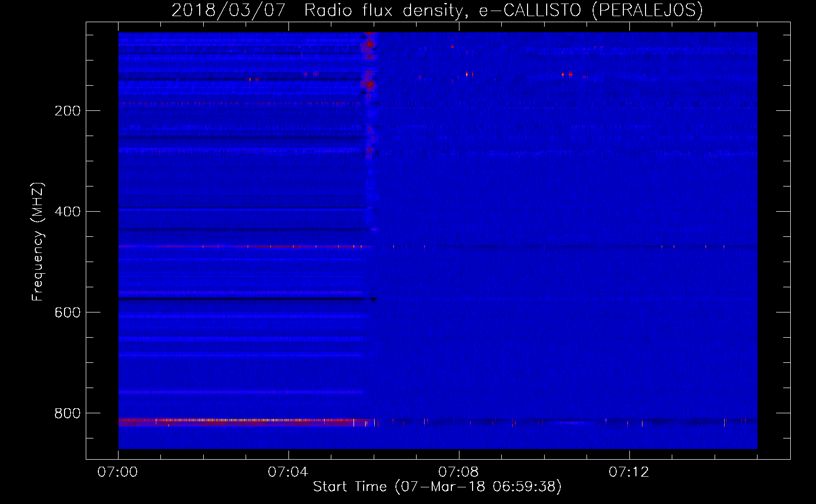Click the '200' frequency tick label
The height and width of the screenshot is (504, 816).
(67, 111)
